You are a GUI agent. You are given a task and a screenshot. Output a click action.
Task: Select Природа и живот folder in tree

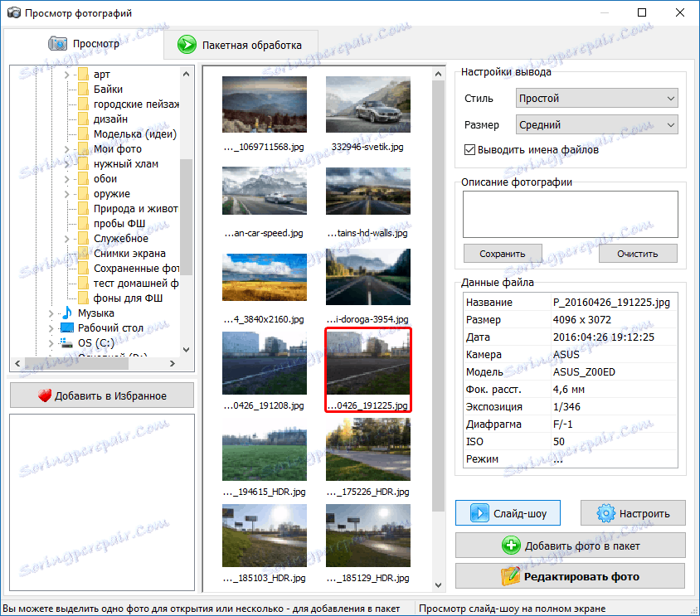click(136, 209)
